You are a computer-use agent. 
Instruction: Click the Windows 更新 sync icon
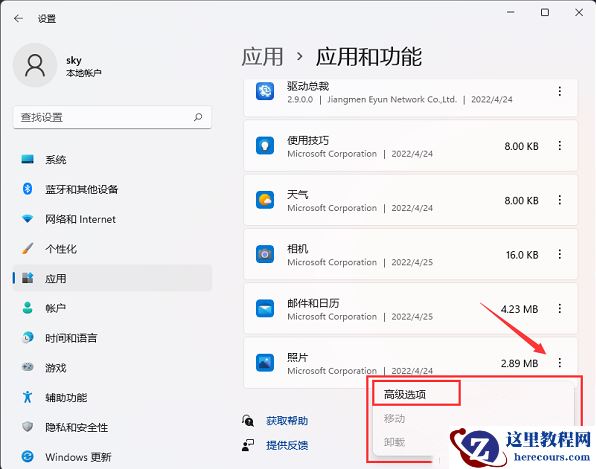pos(27,456)
